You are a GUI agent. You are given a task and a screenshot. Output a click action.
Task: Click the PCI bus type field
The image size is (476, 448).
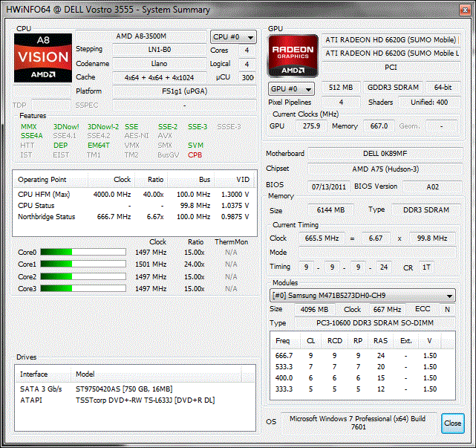click(391, 68)
